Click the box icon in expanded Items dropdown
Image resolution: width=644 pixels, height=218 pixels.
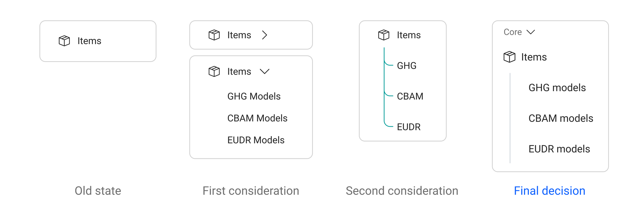(214, 71)
